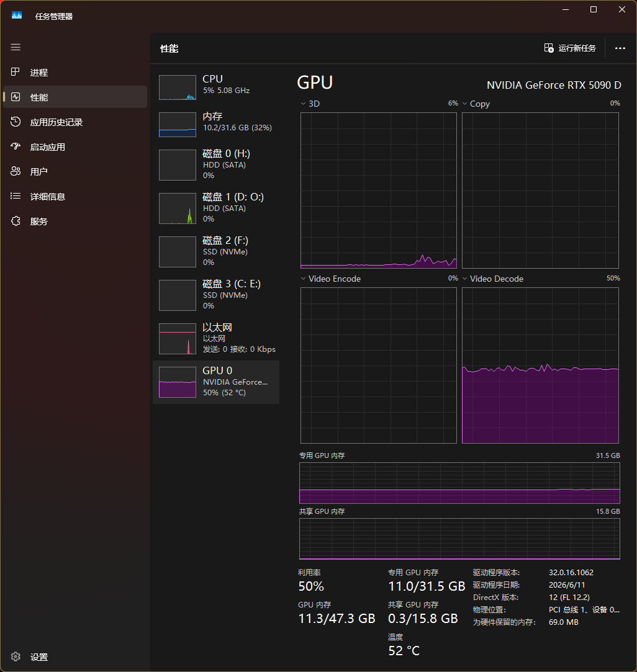Open 应用历史记录 history icon
Viewport: 637px width, 672px height.
pos(16,122)
